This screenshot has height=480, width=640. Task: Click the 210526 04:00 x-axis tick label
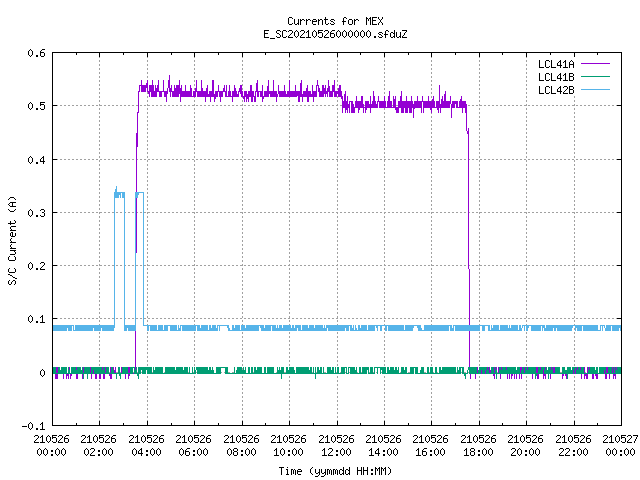point(146,446)
